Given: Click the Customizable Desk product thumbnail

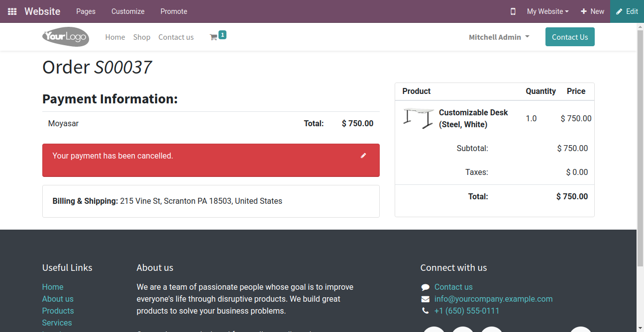Looking at the screenshot, I should pos(418,118).
